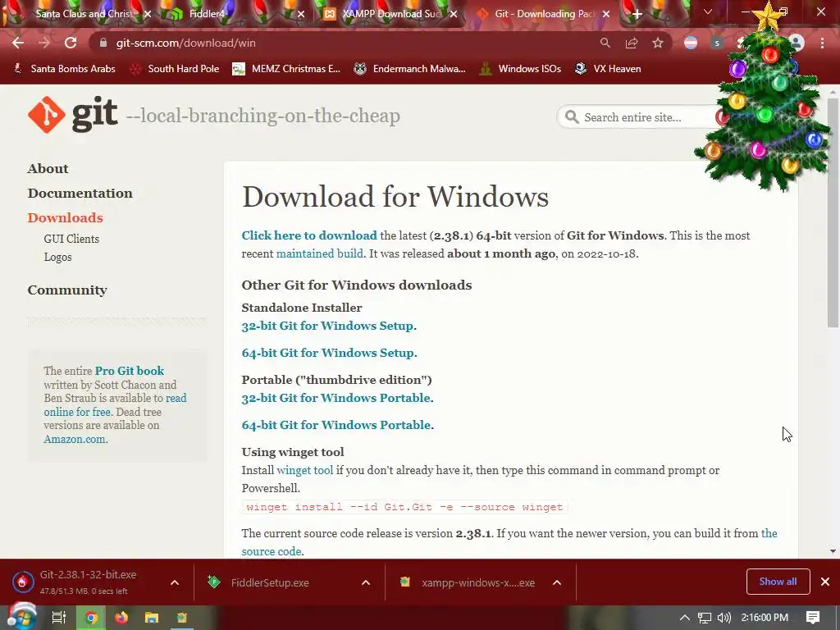The image size is (840, 630).
Task: Switch to the XAMPP Download Success tab
Action: (391, 14)
